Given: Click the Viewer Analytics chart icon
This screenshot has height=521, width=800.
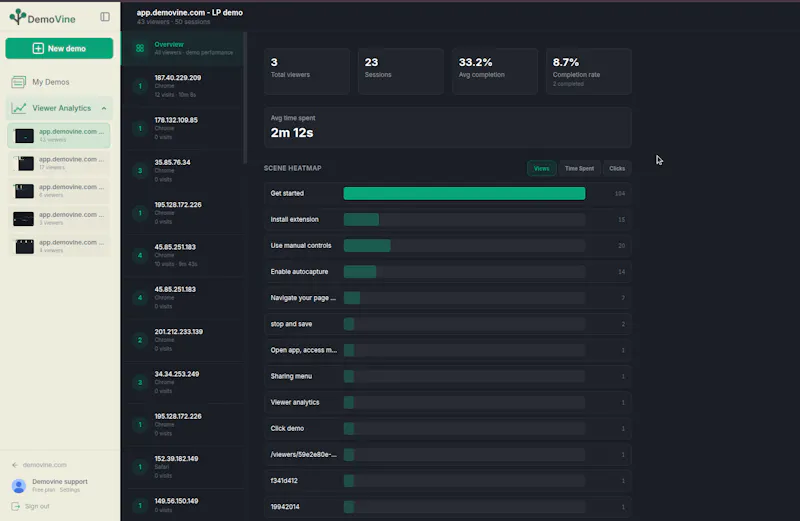Looking at the screenshot, I should [x=19, y=108].
